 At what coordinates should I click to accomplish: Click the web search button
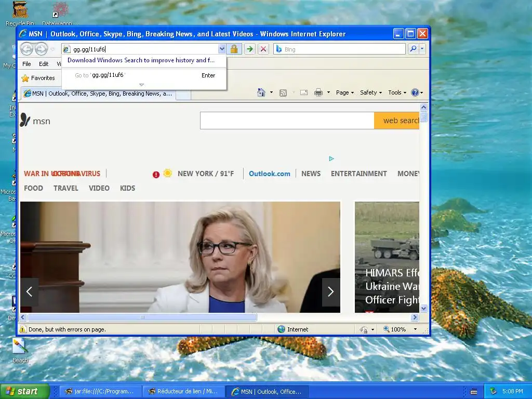[396, 121]
